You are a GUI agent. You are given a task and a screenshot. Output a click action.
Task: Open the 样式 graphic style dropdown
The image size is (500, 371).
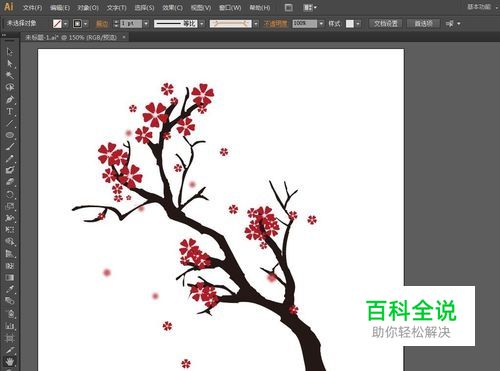click(x=358, y=24)
